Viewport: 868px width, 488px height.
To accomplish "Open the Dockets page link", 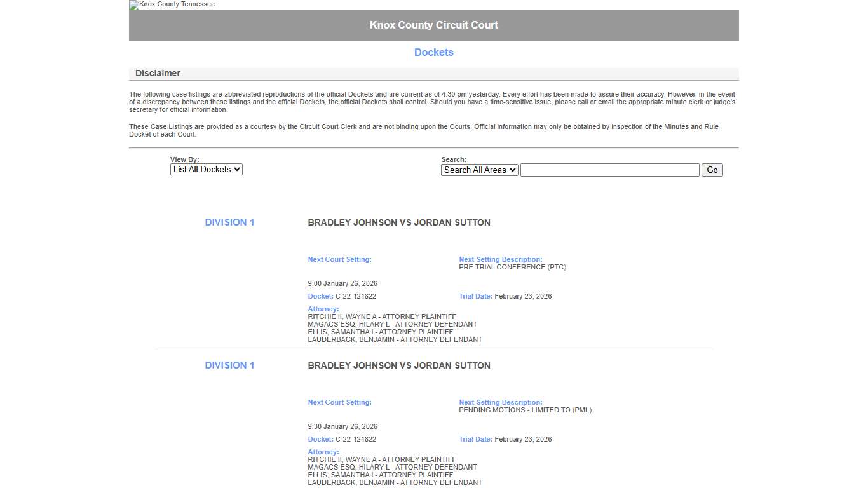I will coord(434,52).
